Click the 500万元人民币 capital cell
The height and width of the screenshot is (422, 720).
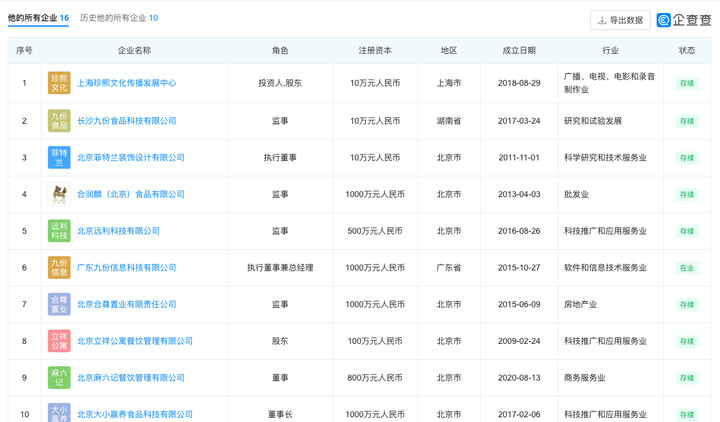[375, 231]
